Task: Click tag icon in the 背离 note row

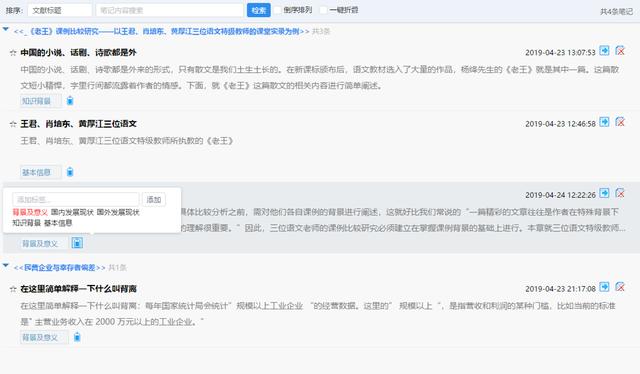Action: point(77,337)
